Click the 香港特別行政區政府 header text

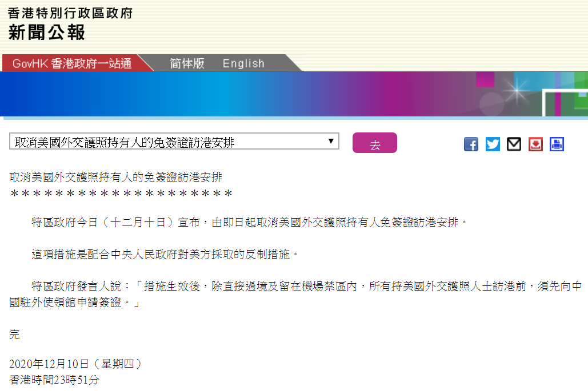click(x=70, y=13)
